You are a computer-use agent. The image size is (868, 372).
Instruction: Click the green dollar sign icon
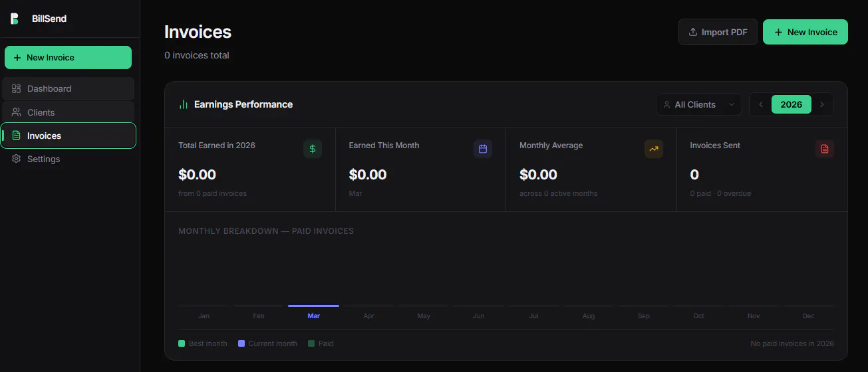[x=313, y=149]
